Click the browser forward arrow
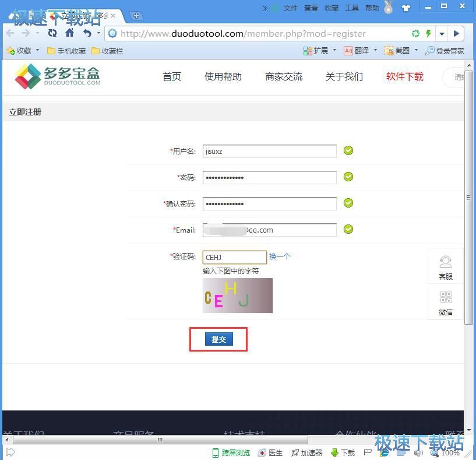Image resolution: width=476 pixels, height=460 pixels. 26,33
